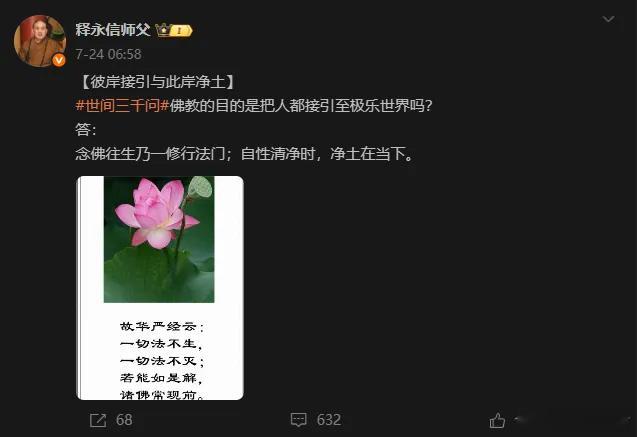This screenshot has height=437, width=637.
Task: Click the crown membership icon
Action: [x=162, y=30]
